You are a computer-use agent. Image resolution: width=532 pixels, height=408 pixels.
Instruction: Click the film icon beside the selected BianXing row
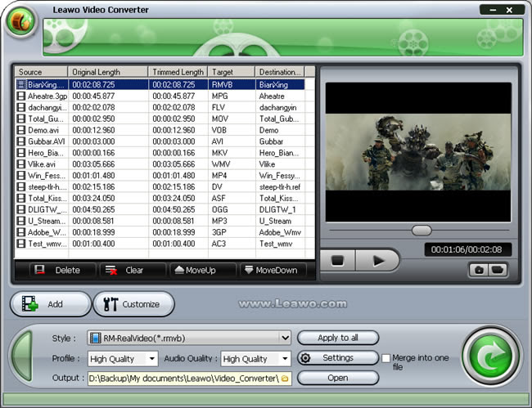pos(21,85)
